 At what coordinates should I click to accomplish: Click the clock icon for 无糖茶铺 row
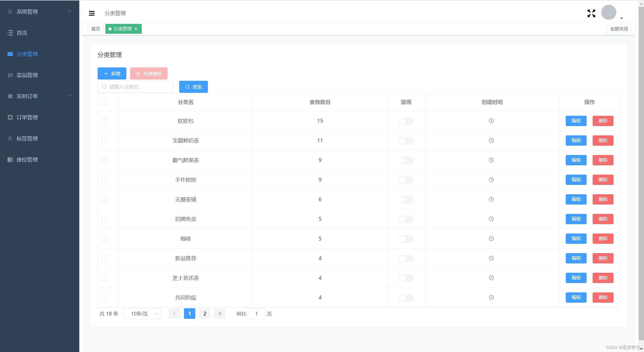[x=491, y=199]
